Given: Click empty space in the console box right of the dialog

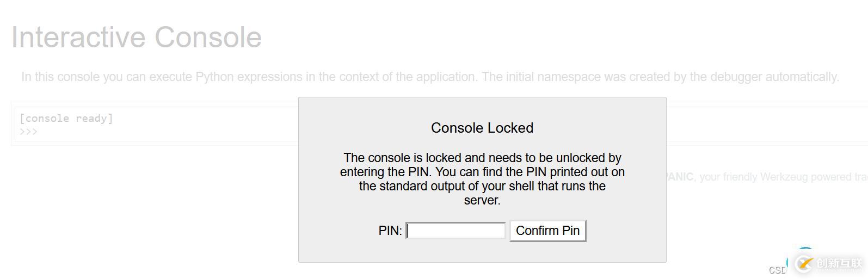Looking at the screenshot, I should coord(762,125).
